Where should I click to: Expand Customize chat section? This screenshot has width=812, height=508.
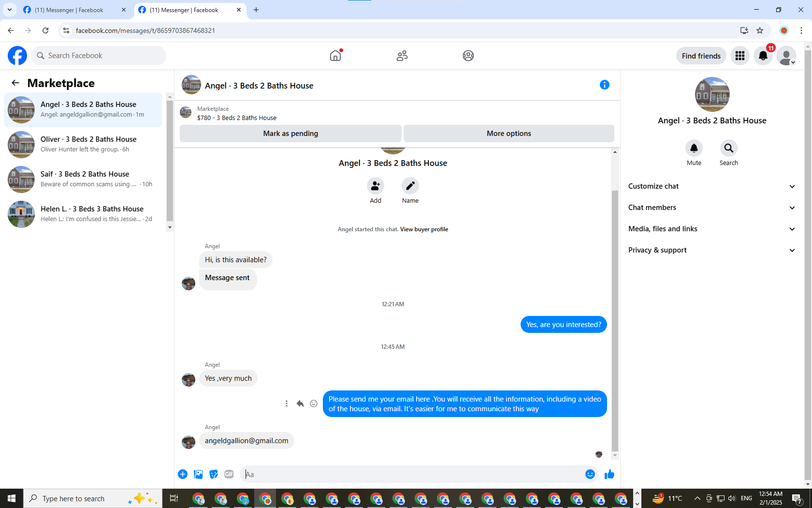(x=712, y=186)
